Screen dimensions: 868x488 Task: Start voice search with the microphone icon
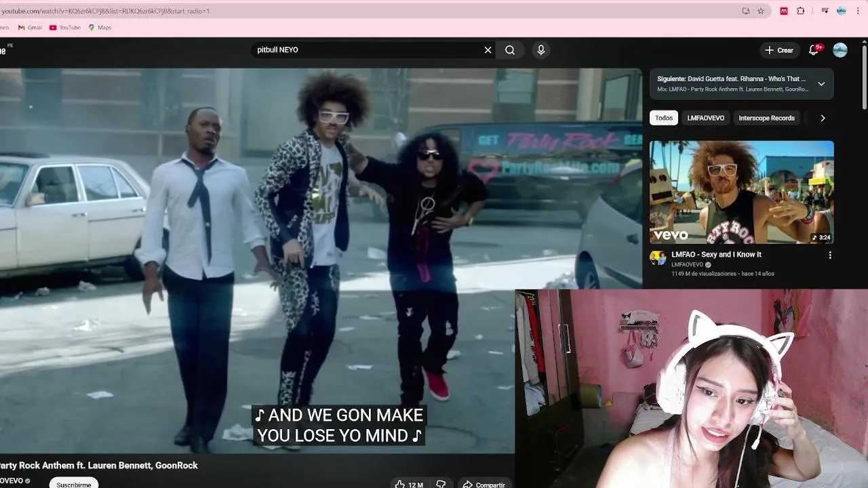[x=540, y=49]
